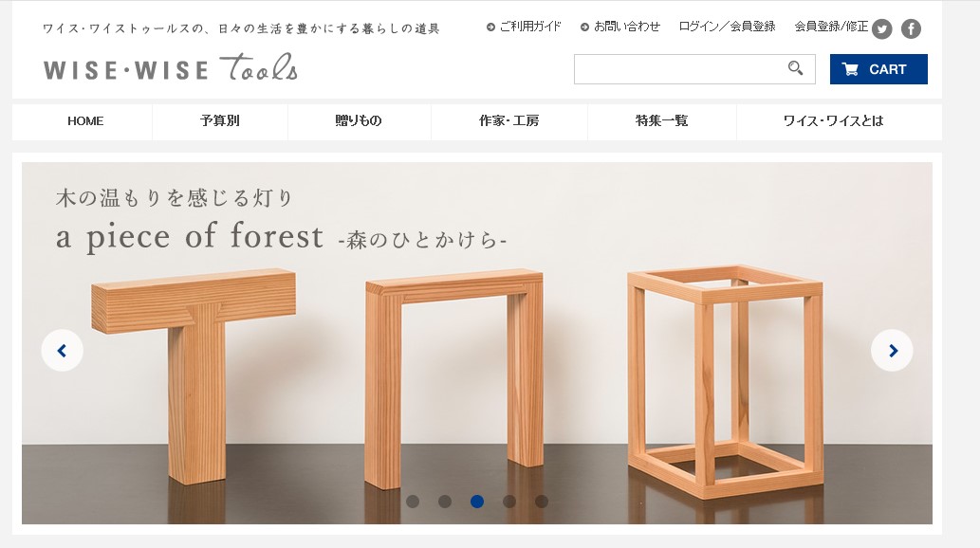Open the 特集一覧 menu
This screenshot has width=980, height=548.
click(662, 121)
